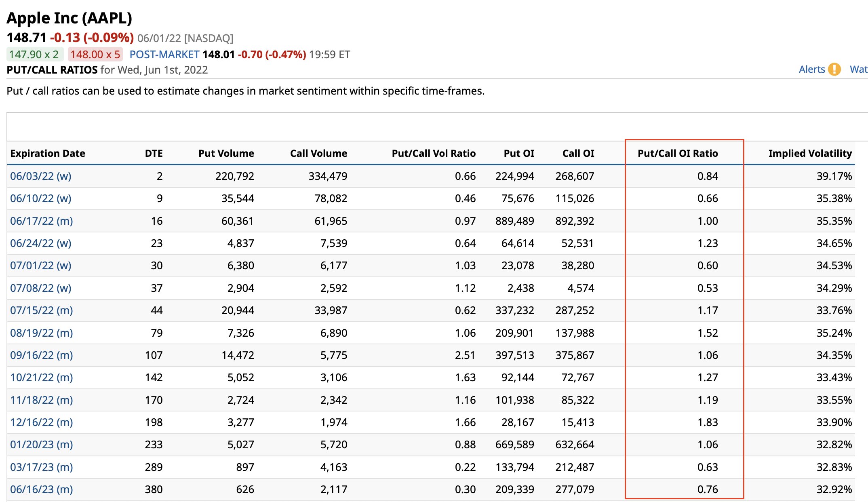Open the 06/16/23 (m) expiration link

pyautogui.click(x=42, y=489)
